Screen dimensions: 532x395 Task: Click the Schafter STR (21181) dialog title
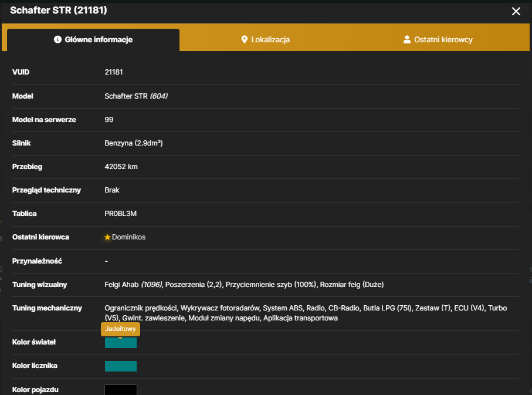pos(59,10)
